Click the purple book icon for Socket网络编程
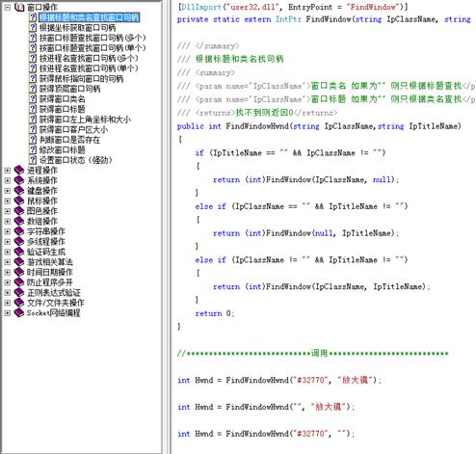This screenshot has width=476, height=454. (x=19, y=313)
